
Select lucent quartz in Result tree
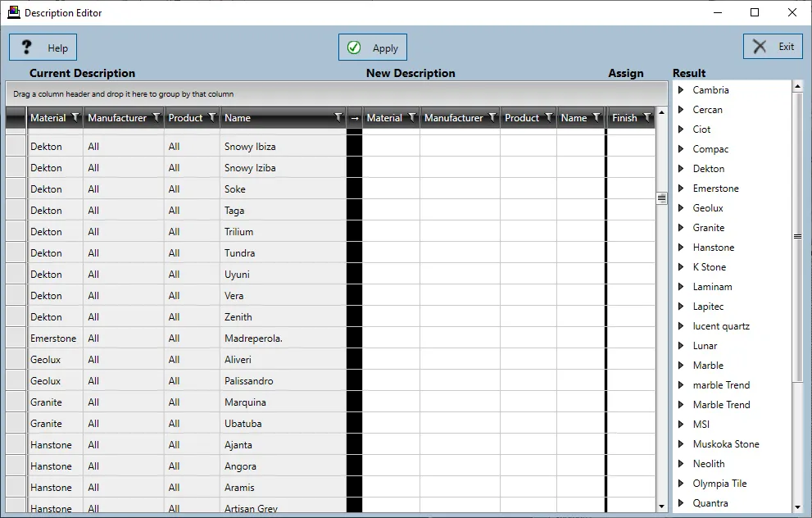721,326
